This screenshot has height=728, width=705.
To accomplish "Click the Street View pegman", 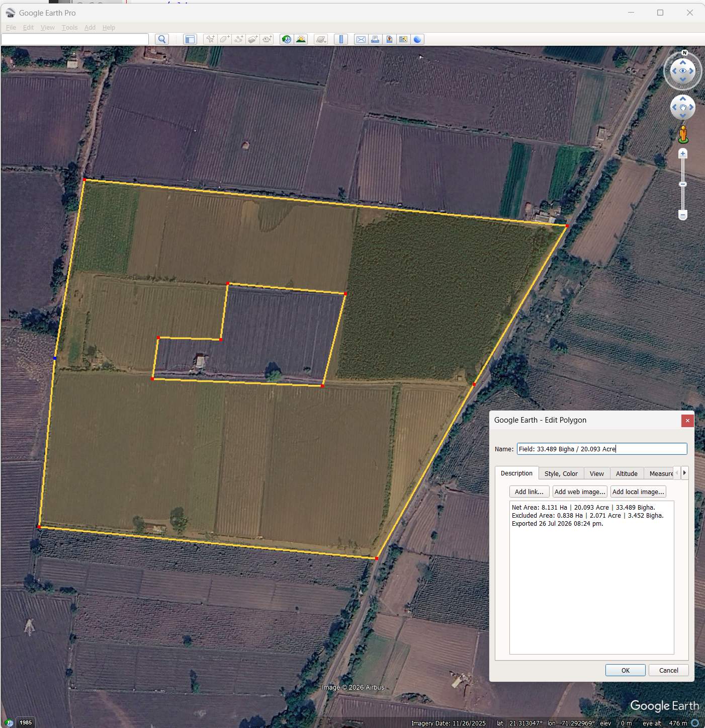I will coord(683,134).
